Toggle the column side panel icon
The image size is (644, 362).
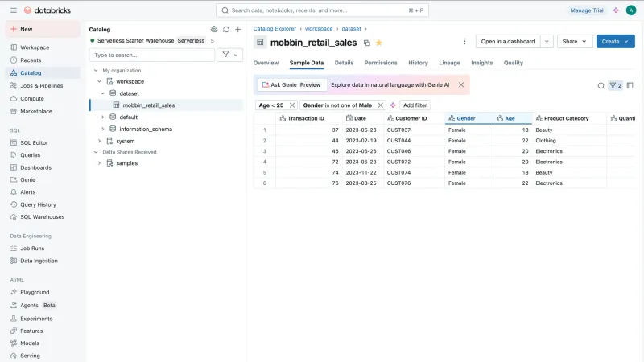point(630,85)
